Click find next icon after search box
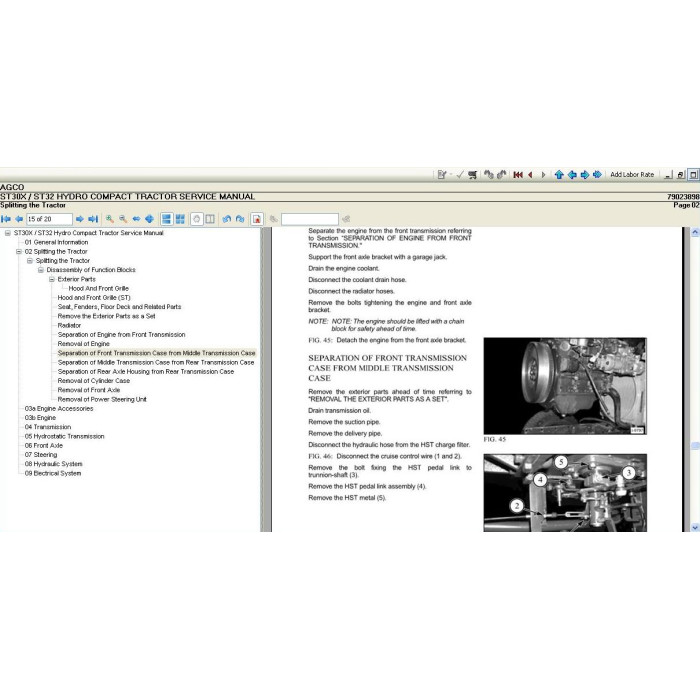This screenshot has height=700, width=700. click(346, 219)
